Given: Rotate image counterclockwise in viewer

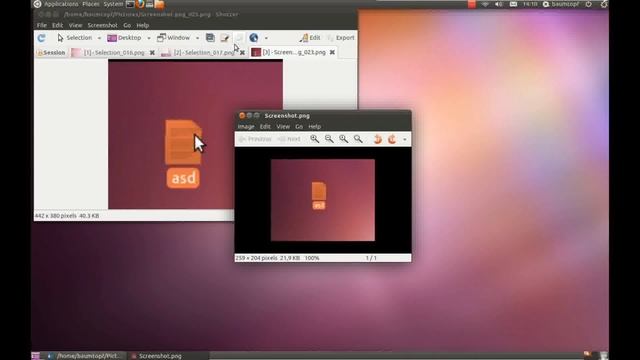Looking at the screenshot, I should 378,139.
